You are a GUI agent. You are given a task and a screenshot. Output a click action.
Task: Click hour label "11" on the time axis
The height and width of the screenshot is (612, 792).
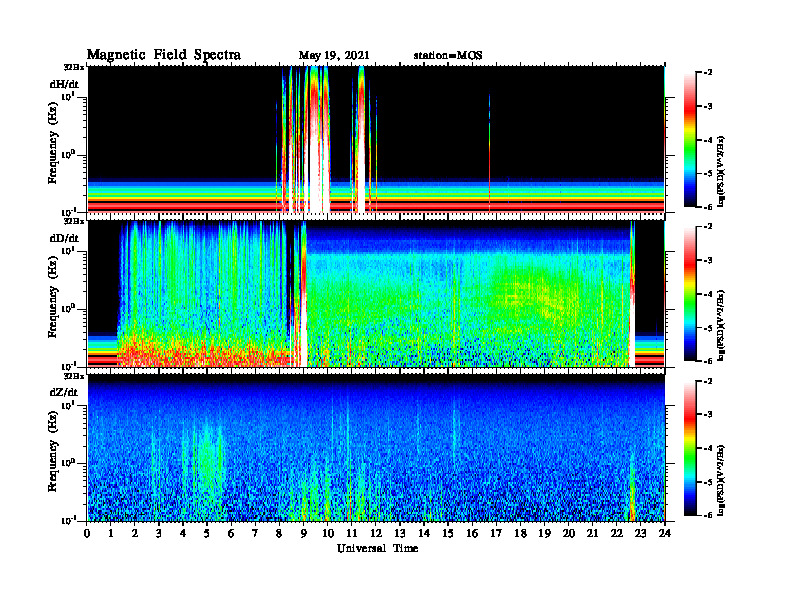pos(352,534)
